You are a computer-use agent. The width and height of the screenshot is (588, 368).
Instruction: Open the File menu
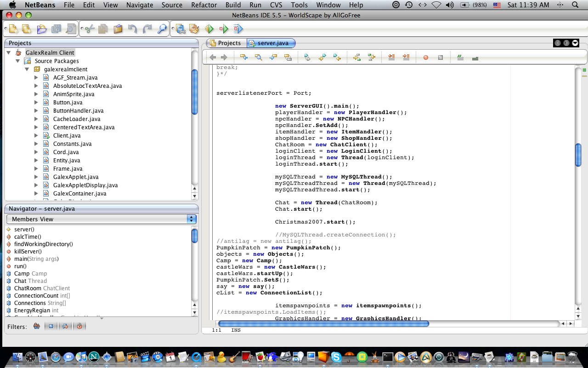pyautogui.click(x=69, y=5)
